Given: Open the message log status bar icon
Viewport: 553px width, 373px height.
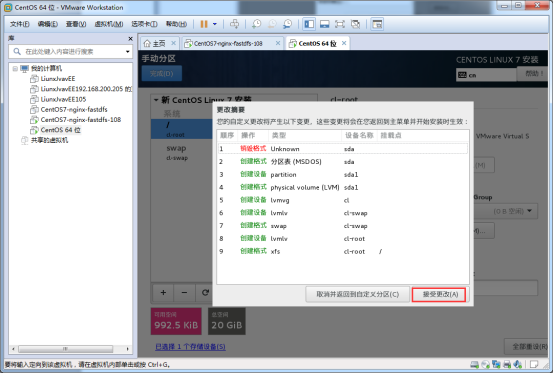Looking at the screenshot, I should pyautogui.click(x=534, y=364).
